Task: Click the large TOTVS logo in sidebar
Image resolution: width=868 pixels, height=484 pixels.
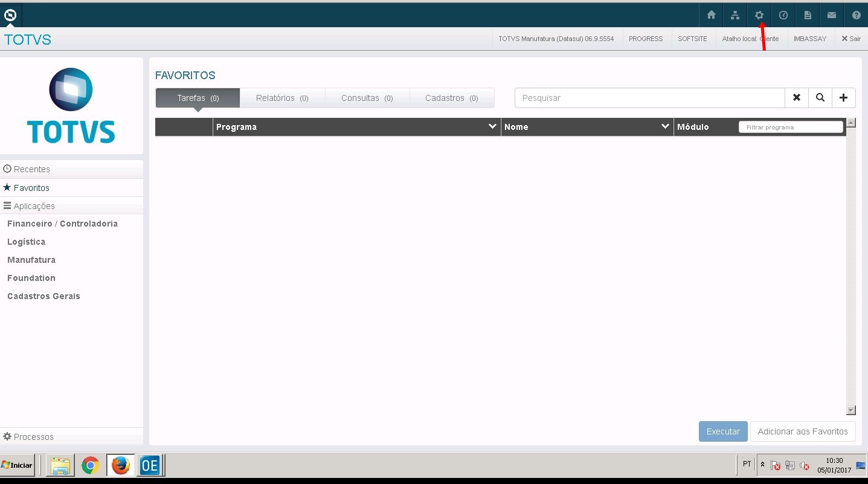Action: pos(71,105)
